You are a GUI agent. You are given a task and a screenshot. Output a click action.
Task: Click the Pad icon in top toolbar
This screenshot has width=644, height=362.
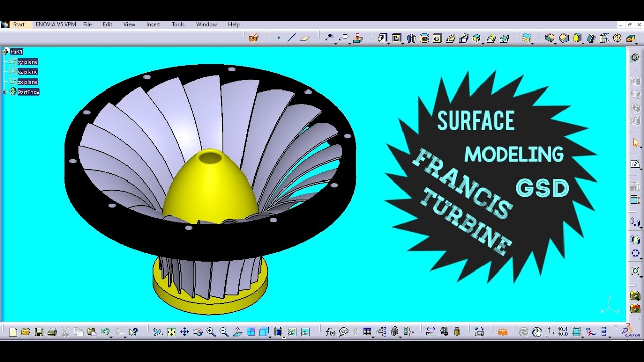(382, 38)
